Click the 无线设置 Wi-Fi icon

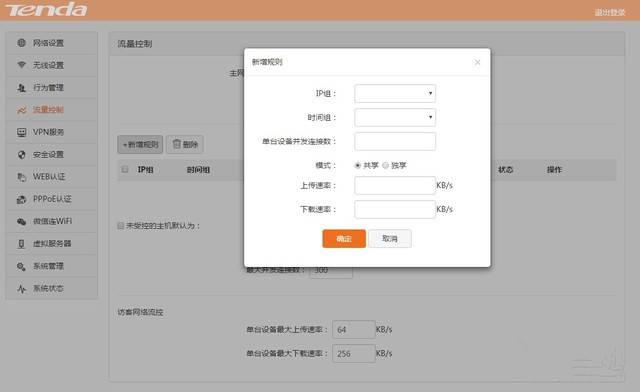[22, 65]
